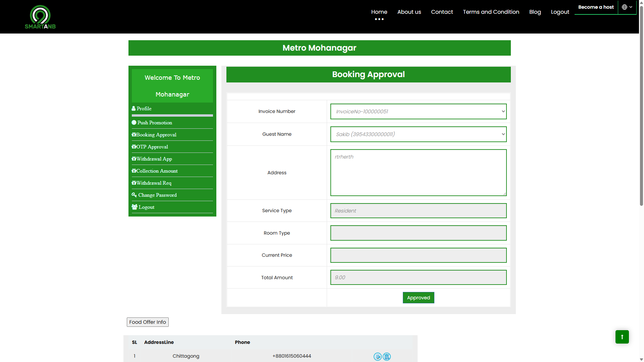Open Push Promotion in sidebar
644x362 pixels.
tap(154, 123)
